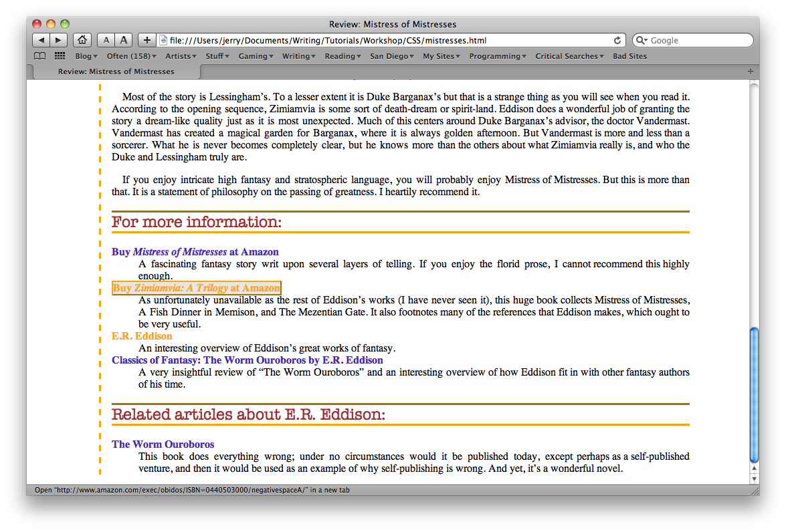Show all bookmarks via open book icon
Image resolution: width=786 pixels, height=532 pixels.
40,56
